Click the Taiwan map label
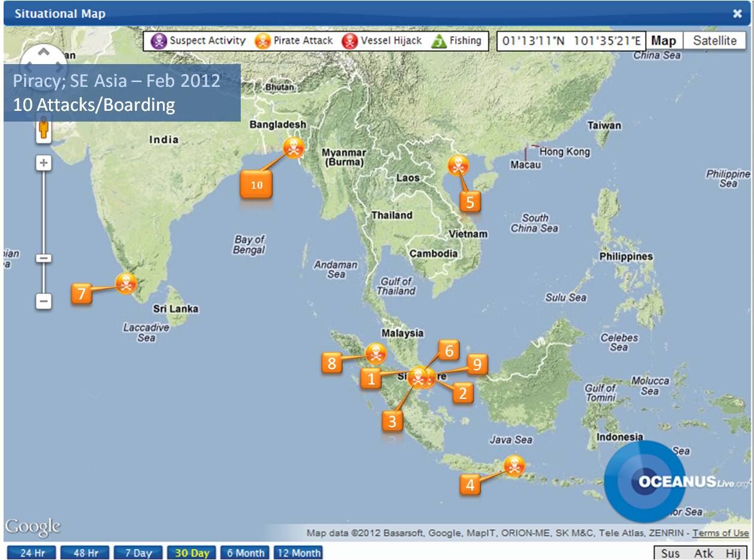Viewport: 754px width, 560px height. coord(604,126)
